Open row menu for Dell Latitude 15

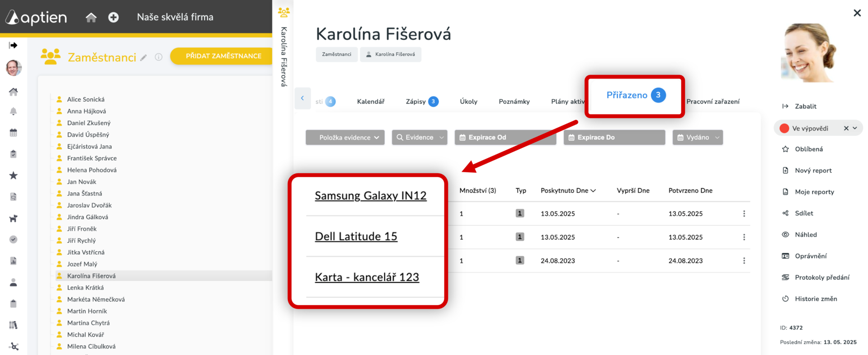pyautogui.click(x=744, y=237)
